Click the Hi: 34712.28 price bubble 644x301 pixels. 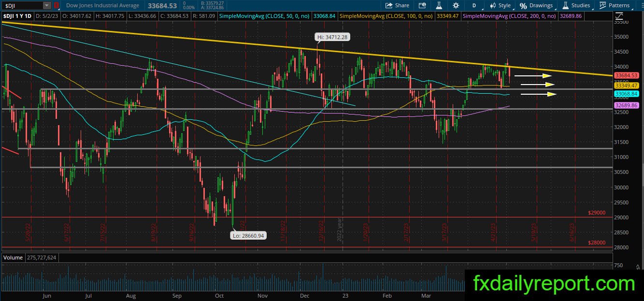[x=331, y=37]
